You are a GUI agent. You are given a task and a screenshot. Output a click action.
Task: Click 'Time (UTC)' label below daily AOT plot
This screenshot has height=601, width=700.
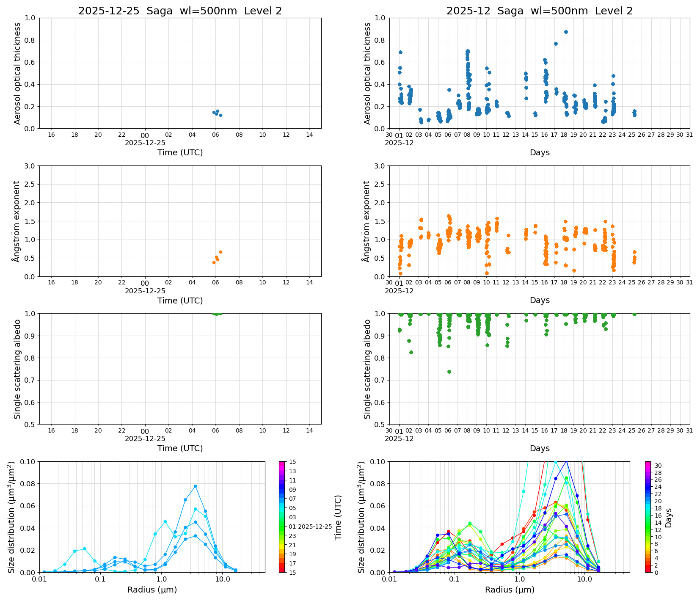[180, 152]
